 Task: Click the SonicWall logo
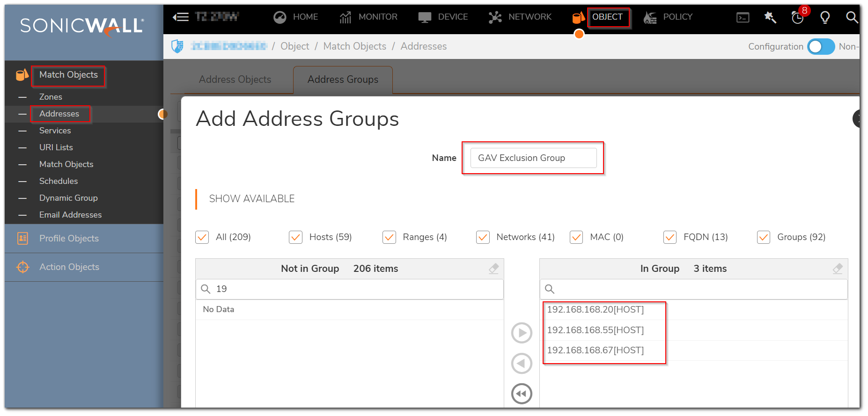(x=82, y=26)
